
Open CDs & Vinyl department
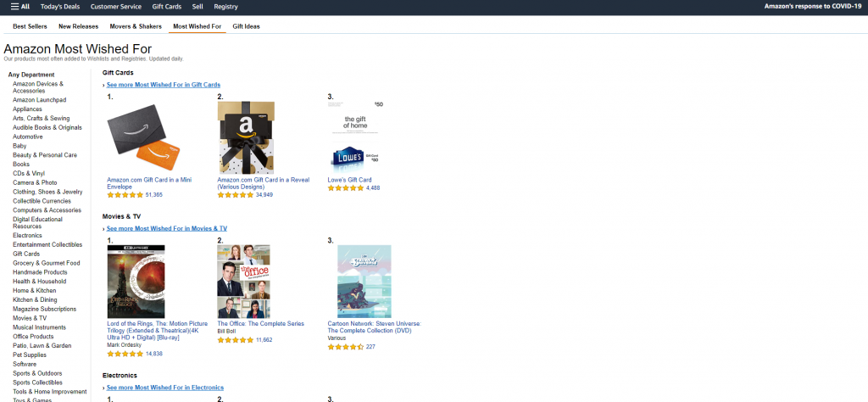(x=29, y=173)
